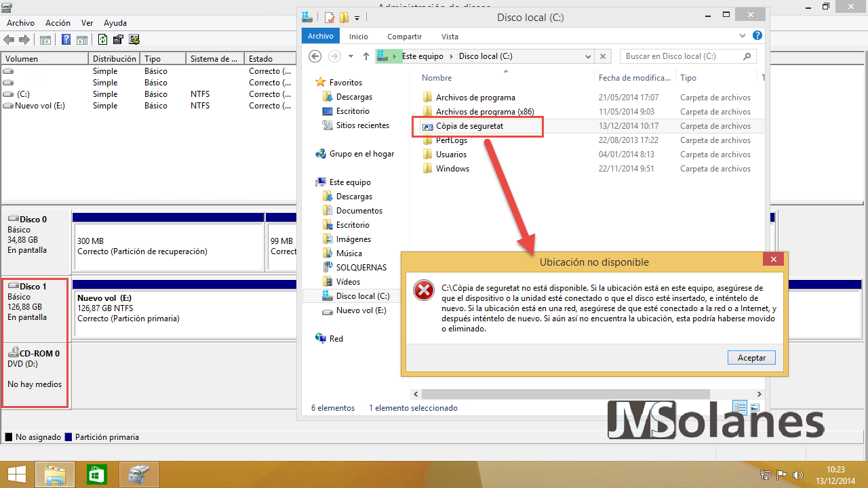868x488 pixels.
Task: Click Properties icon in Explorer quick access toolbar
Action: [330, 17]
